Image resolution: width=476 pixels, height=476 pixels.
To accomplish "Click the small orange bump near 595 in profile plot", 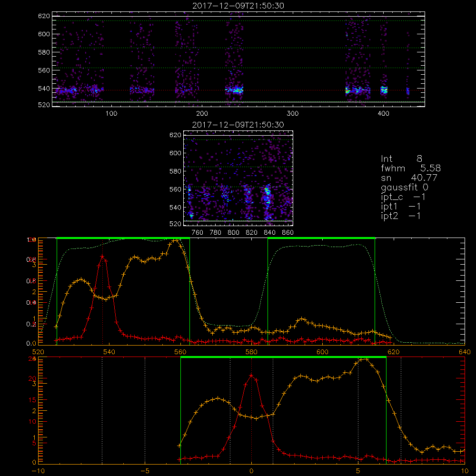I will 301,319.
